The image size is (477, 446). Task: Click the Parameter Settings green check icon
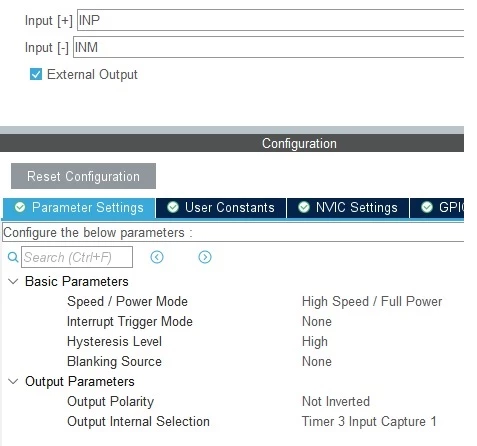[20, 207]
